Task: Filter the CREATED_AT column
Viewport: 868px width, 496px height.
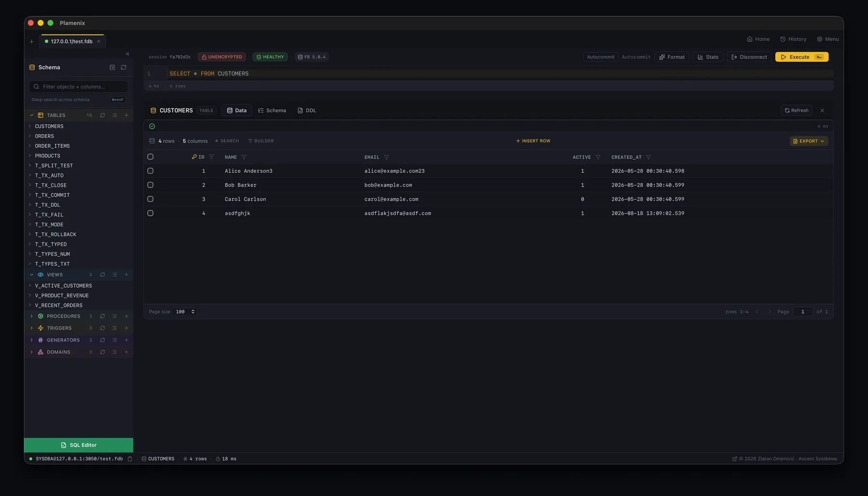Action: tap(648, 157)
